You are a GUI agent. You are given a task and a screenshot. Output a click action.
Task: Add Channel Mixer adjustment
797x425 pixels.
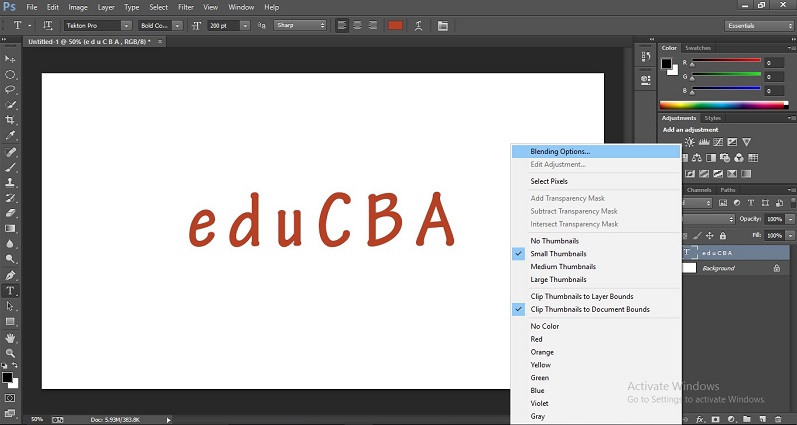740,158
